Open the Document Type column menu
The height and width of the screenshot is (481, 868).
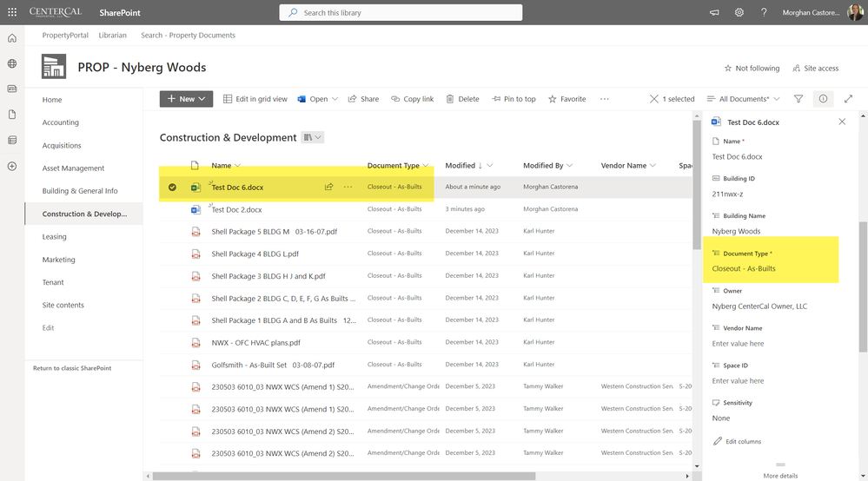pyautogui.click(x=398, y=165)
